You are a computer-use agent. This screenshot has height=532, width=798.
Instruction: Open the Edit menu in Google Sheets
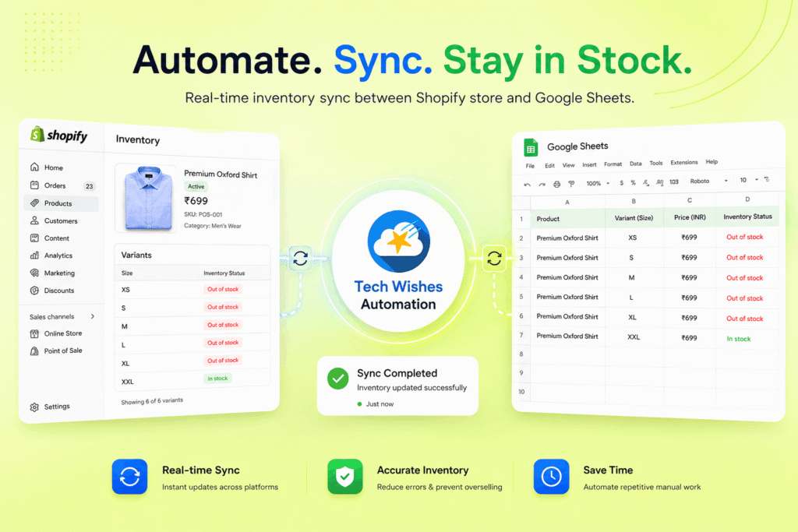pos(549,165)
